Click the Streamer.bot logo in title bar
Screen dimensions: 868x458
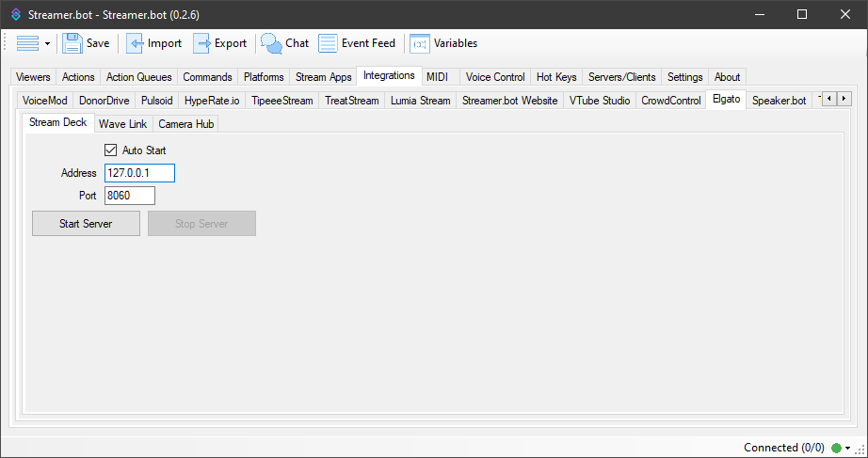point(16,14)
